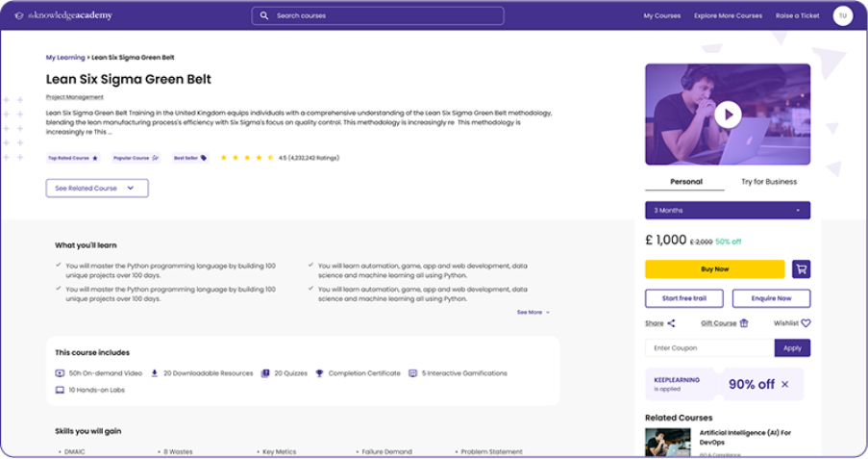The image size is (868, 459).
Task: Click the Share icon
Action: coord(671,323)
